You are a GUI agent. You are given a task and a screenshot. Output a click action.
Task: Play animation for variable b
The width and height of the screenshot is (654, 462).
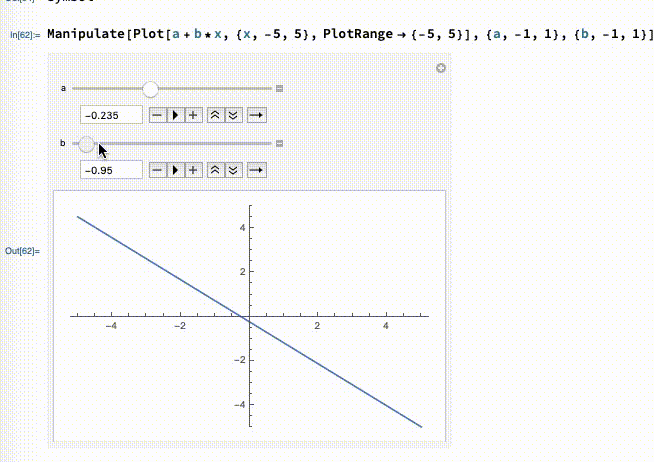tap(176, 170)
